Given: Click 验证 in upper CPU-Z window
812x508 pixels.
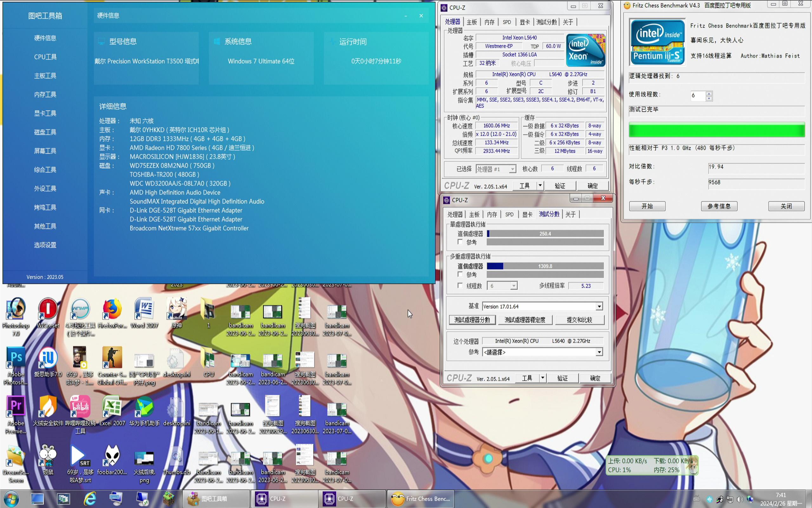Looking at the screenshot, I should [x=560, y=186].
